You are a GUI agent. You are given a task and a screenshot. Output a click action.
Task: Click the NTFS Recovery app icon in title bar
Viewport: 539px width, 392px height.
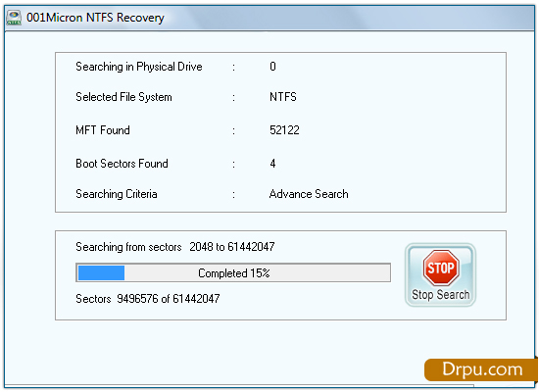tap(14, 18)
